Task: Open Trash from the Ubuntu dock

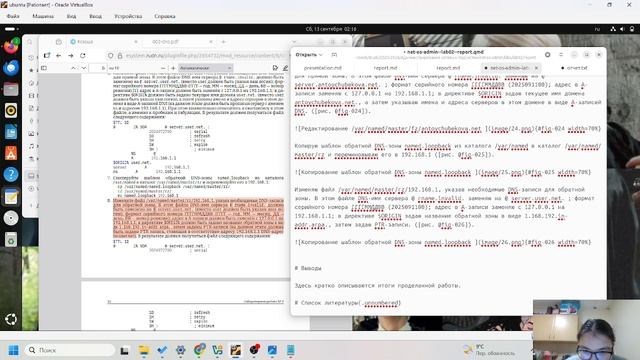Action: [11, 239]
